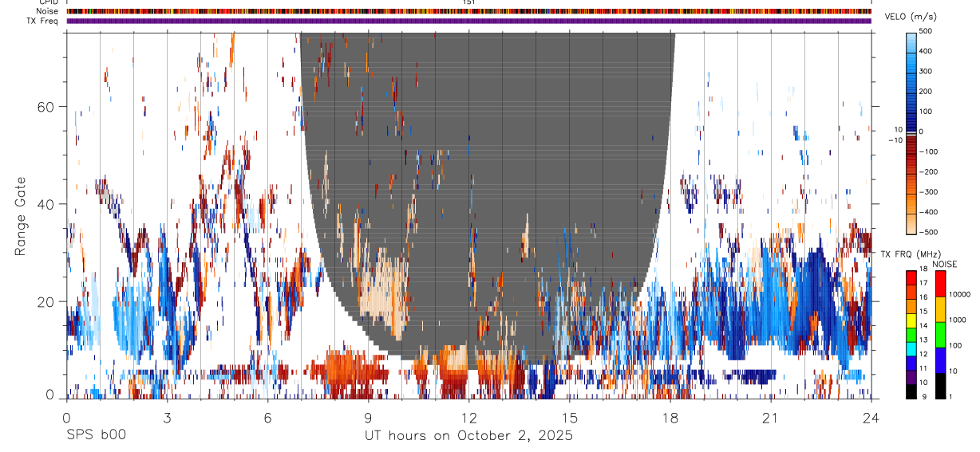The image size is (980, 452).
Task: Select the -400 tick on velocity colorbar
Action: [x=929, y=212]
